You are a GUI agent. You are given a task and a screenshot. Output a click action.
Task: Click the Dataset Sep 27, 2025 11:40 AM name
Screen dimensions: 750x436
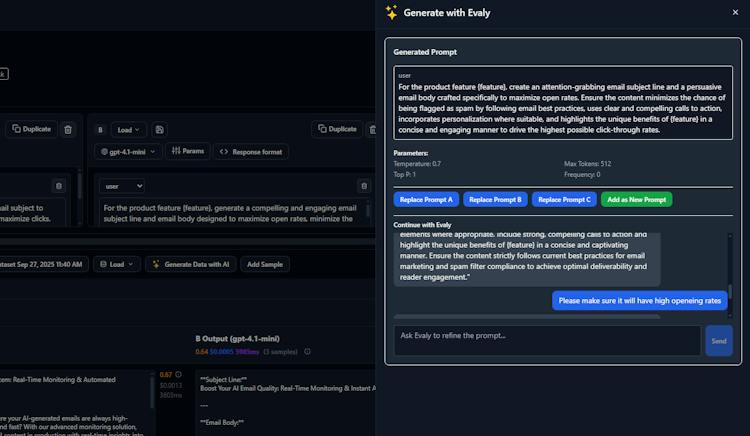pyautogui.click(x=41, y=264)
